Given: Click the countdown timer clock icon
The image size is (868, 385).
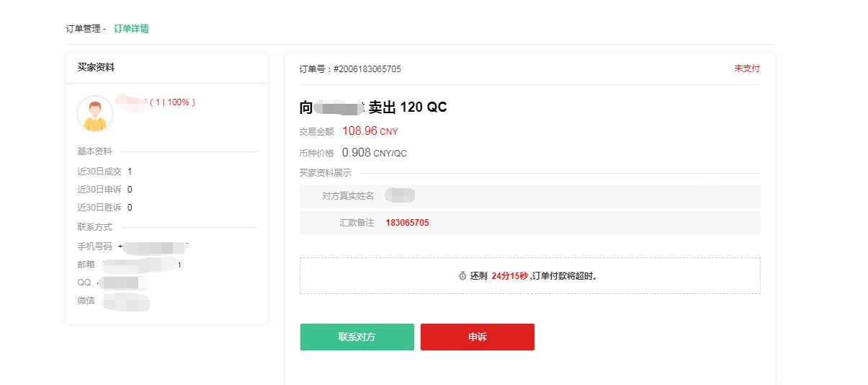Looking at the screenshot, I should pos(462,276).
